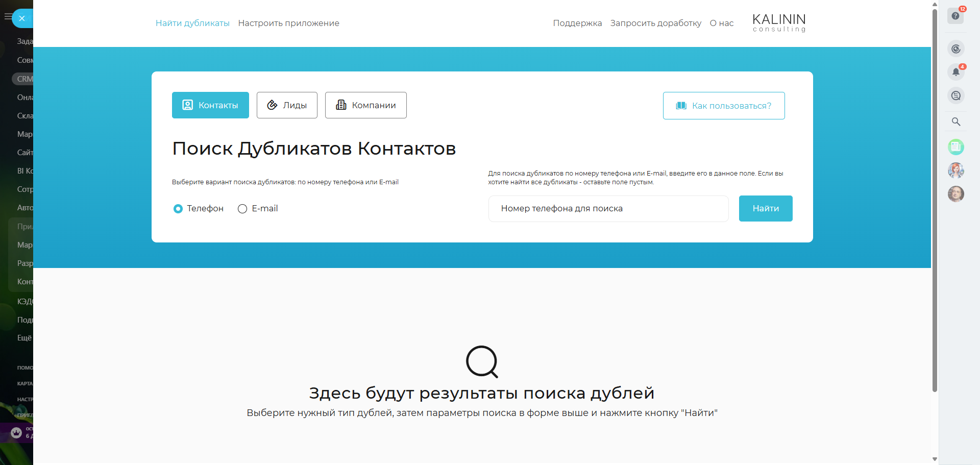Open the Найти дубликаты menu item
Image resolution: width=980 pixels, height=465 pixels.
coord(192,23)
